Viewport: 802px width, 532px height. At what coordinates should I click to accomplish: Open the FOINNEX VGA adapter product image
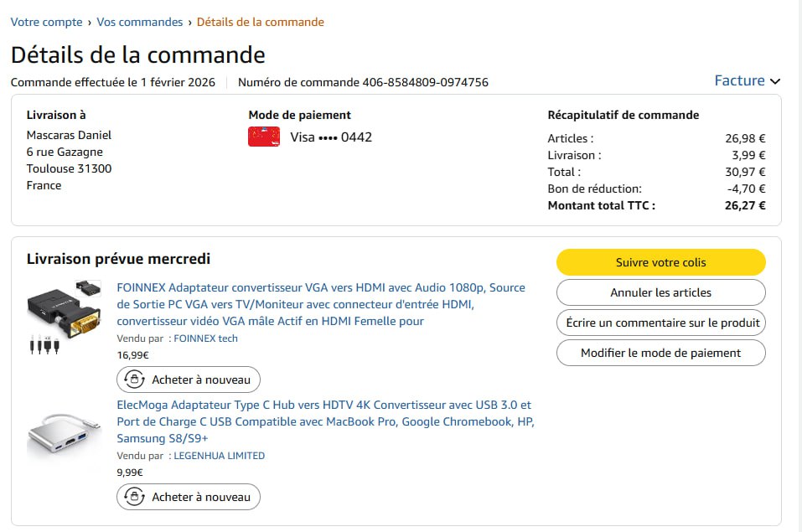[x=64, y=317]
